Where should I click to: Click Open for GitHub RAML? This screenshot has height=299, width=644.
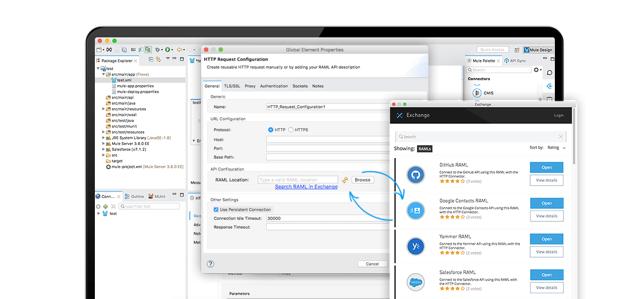tap(547, 167)
